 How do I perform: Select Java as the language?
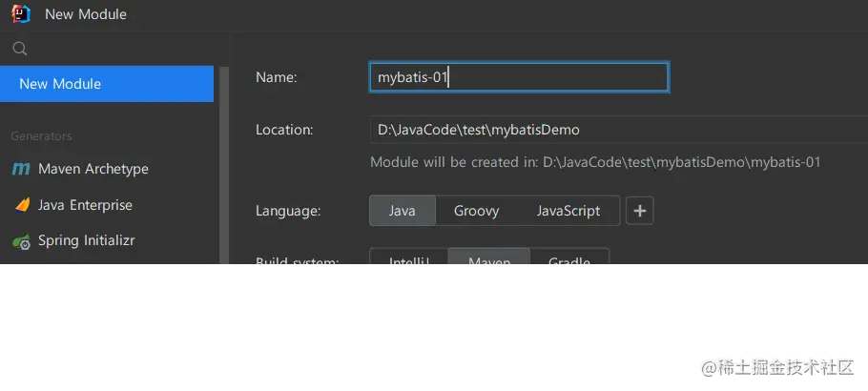[403, 211]
